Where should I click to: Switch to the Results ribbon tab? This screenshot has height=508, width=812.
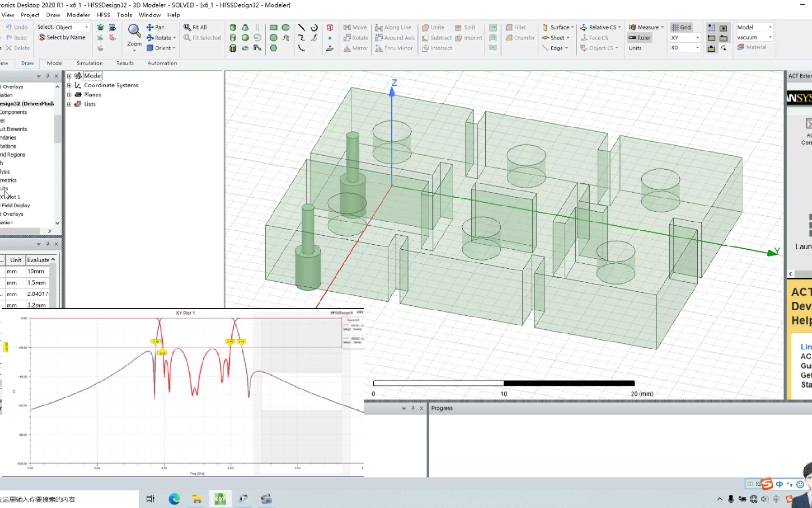(x=125, y=63)
